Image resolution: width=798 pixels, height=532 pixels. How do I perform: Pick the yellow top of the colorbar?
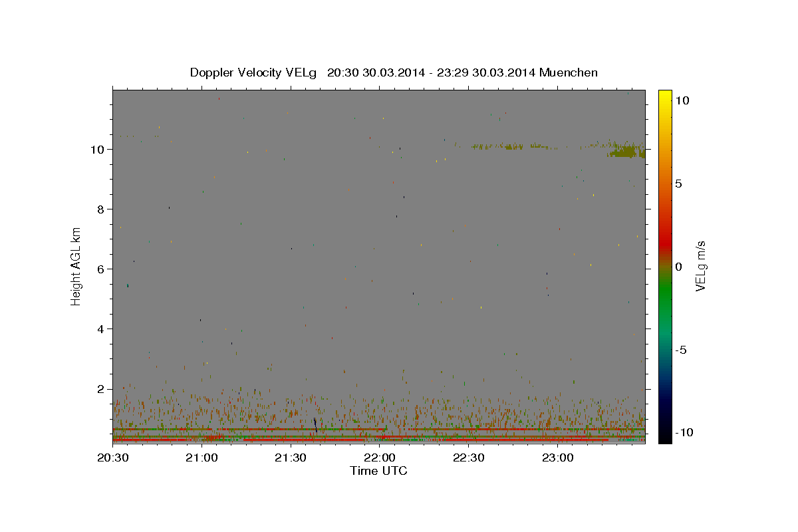665,96
